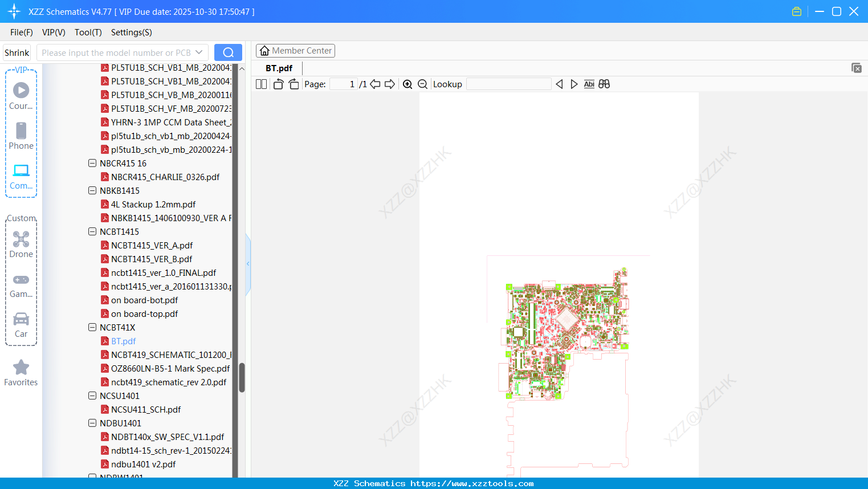The image size is (868, 489).
Task: Collapse the file tree side panel handle
Action: (x=248, y=264)
